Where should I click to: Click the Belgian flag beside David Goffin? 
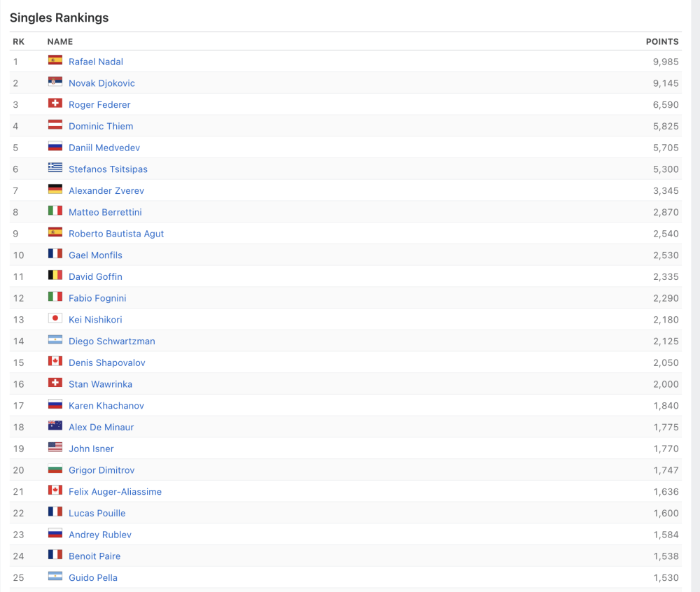coord(55,276)
